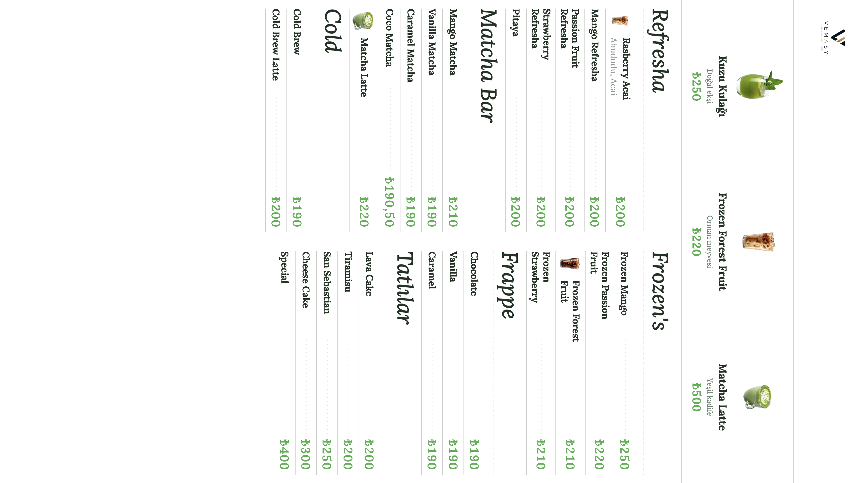Viewport: 868px width, 483px height.
Task: Select the Frozen Forest Fruit featured image
Action: [758, 241]
